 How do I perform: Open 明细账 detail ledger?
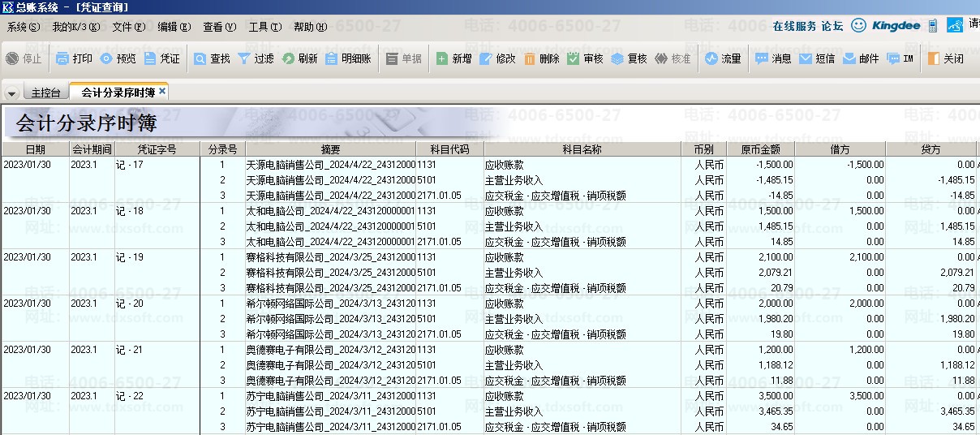click(x=331, y=58)
